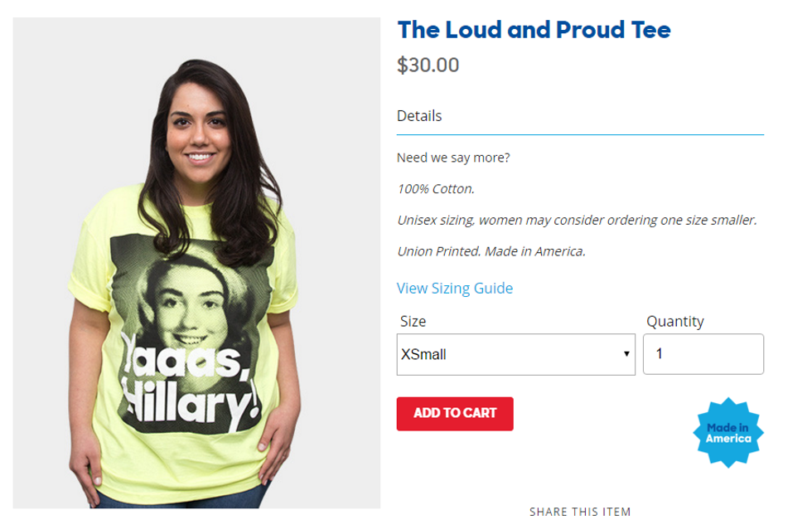The height and width of the screenshot is (520, 812).
Task: Open the Size dropdown arrow
Action: coord(626,354)
